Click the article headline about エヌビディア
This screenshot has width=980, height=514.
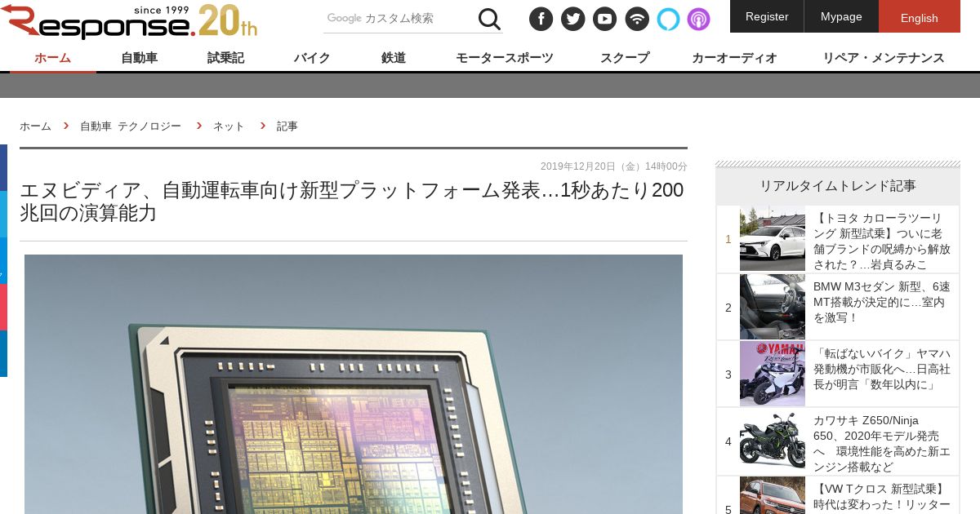(352, 202)
